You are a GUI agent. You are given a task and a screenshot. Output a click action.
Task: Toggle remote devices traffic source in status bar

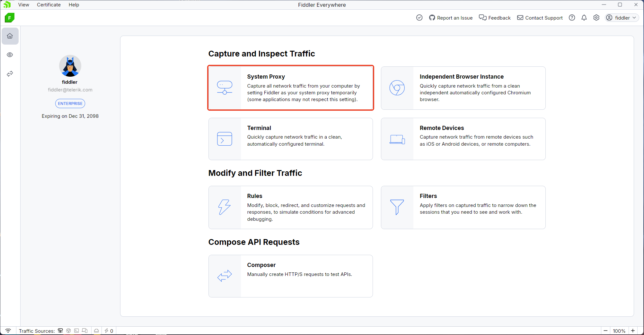85,331
